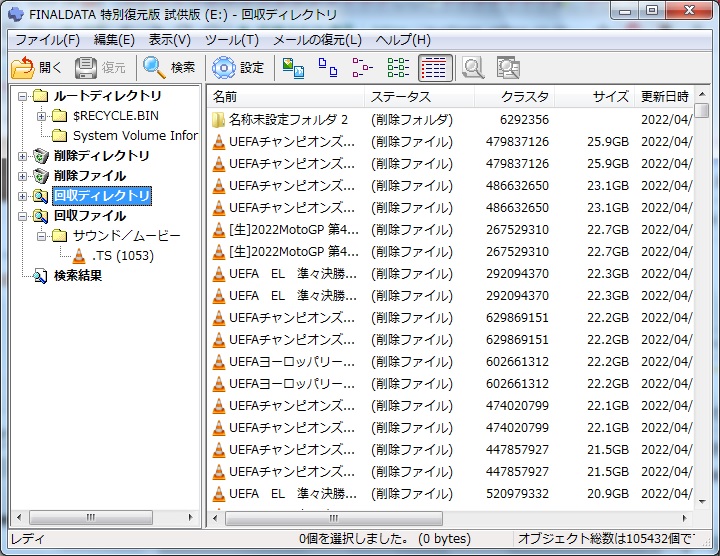Select the list view toolbar icon
The image size is (720, 556).
click(x=362, y=68)
